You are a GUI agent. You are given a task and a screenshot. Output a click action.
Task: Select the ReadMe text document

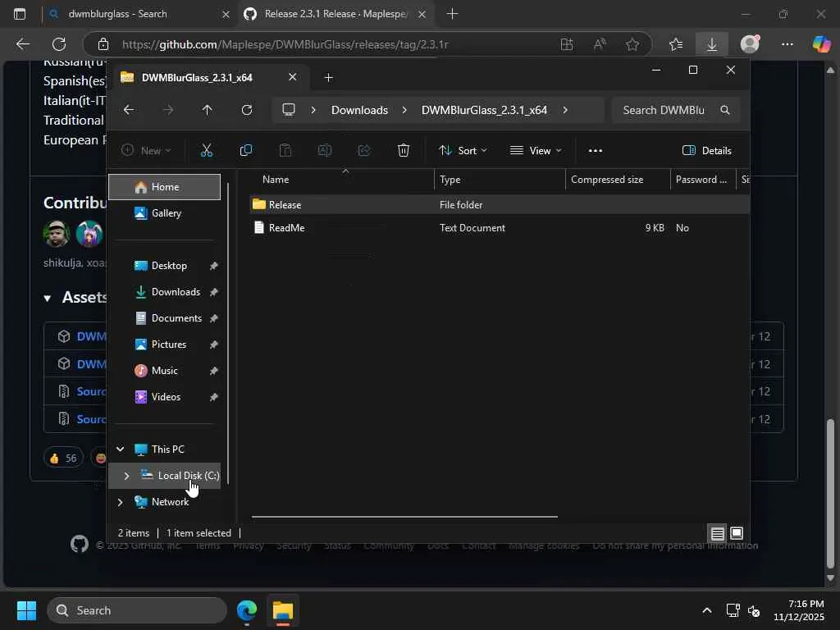pos(500,228)
